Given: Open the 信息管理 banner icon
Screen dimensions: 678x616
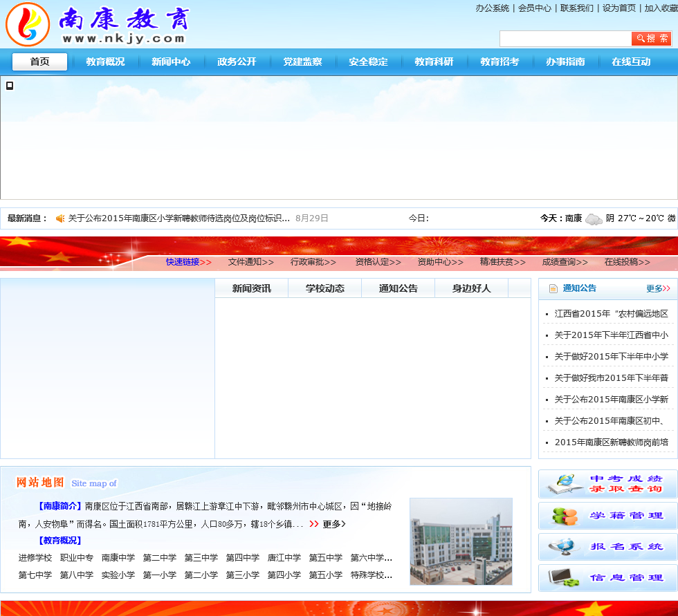Looking at the screenshot, I should coord(607,578).
